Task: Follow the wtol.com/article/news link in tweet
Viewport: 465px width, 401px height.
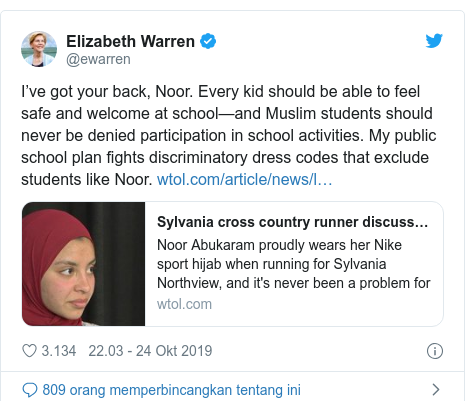Action: coord(244,179)
